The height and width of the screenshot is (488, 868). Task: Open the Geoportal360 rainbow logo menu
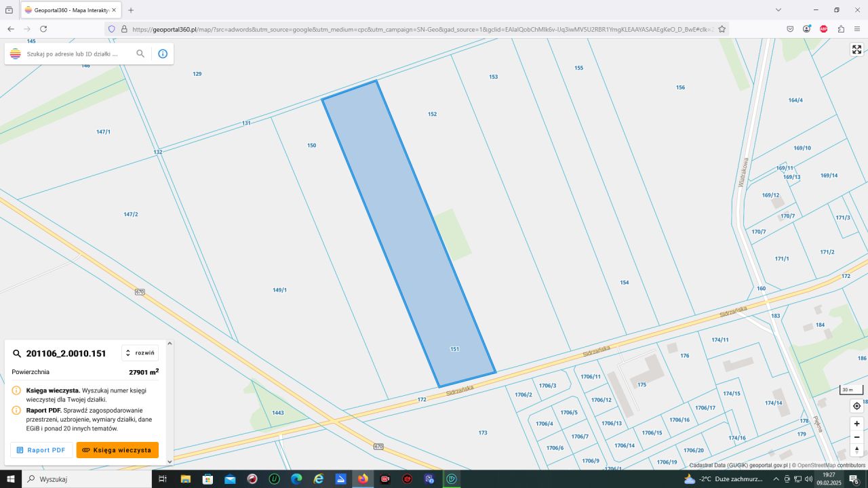click(16, 54)
